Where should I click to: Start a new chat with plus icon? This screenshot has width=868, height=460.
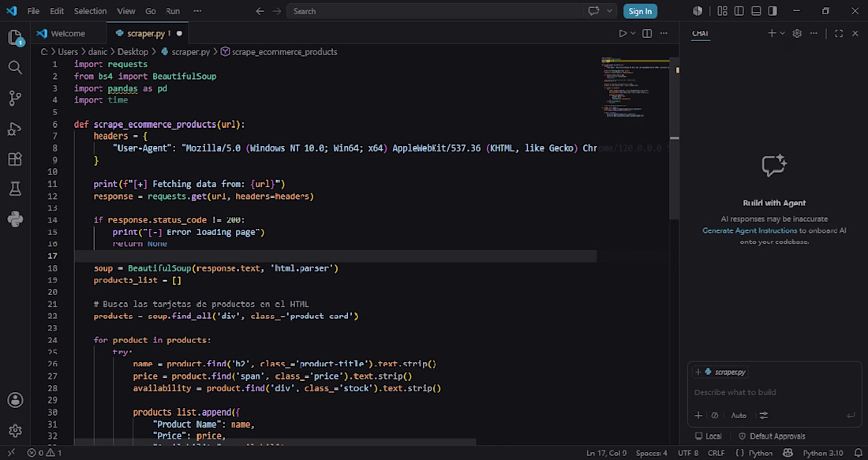tap(772, 33)
